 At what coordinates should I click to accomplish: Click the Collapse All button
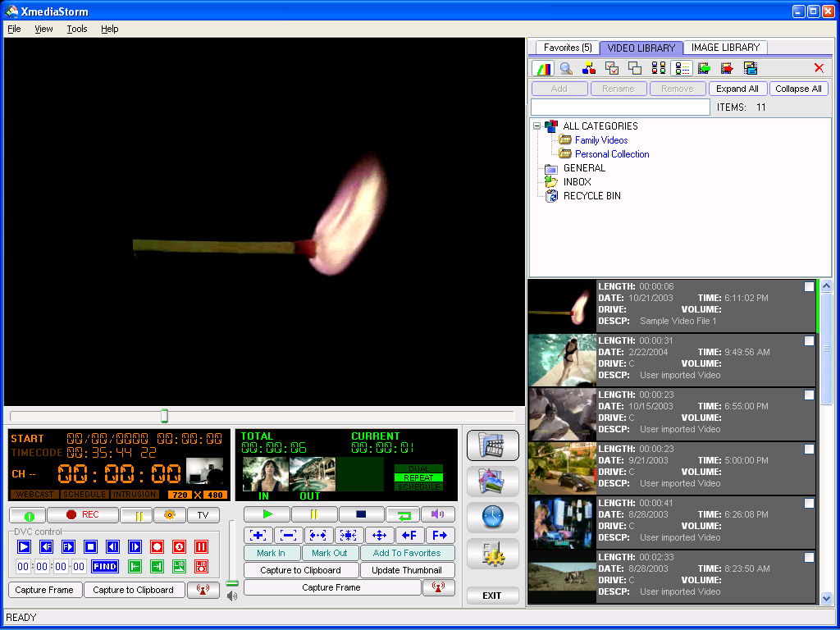point(798,89)
